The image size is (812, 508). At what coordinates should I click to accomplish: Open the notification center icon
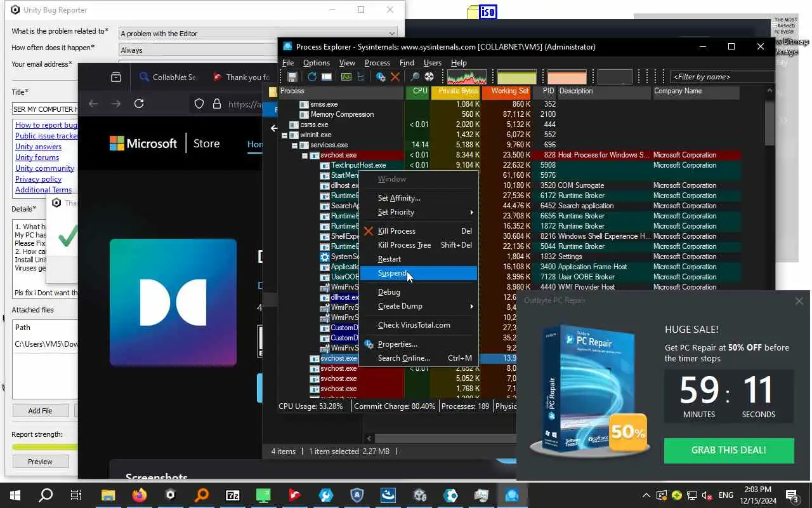(792, 495)
